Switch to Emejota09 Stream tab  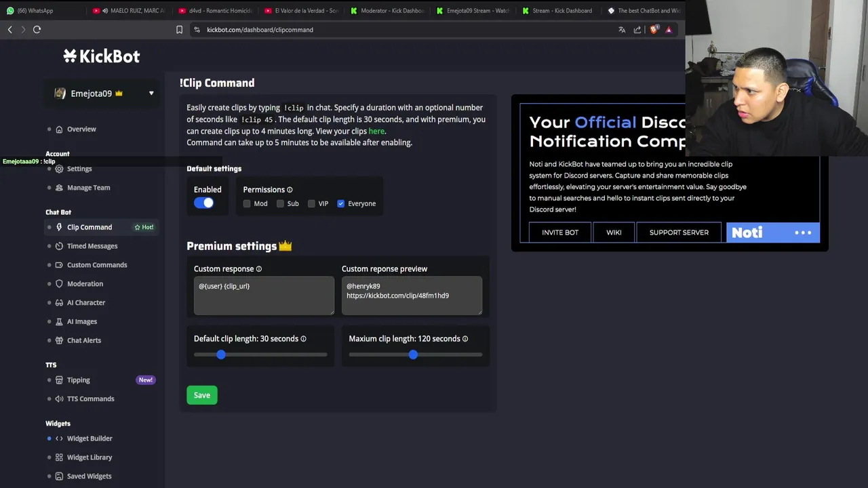(472, 11)
